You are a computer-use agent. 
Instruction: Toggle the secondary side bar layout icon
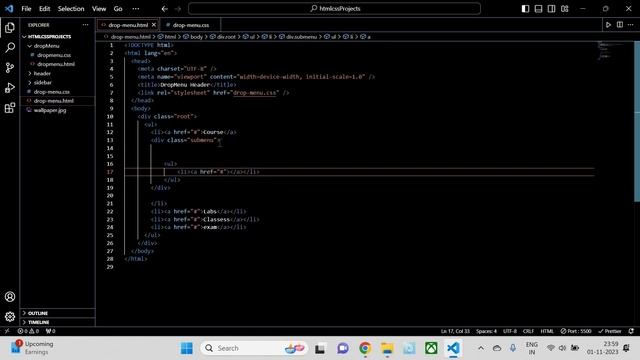pos(551,9)
